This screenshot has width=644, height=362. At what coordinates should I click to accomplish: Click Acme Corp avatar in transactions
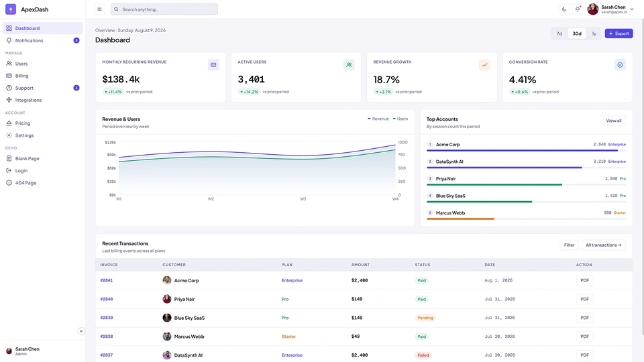[167, 280]
